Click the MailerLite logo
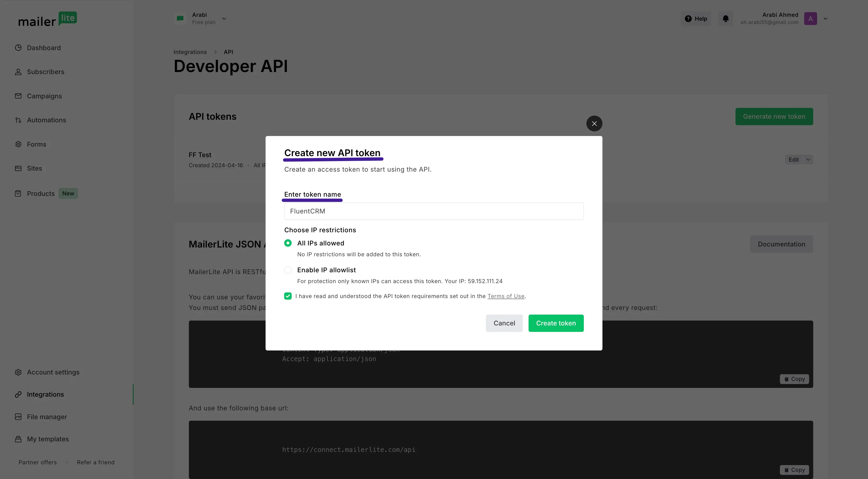The image size is (868, 479). tap(48, 19)
